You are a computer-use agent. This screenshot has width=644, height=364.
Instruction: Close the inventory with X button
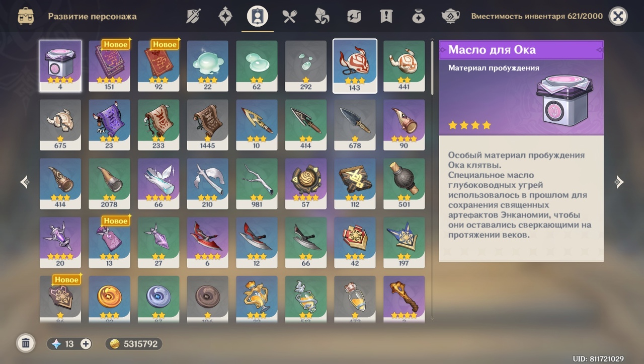618,16
